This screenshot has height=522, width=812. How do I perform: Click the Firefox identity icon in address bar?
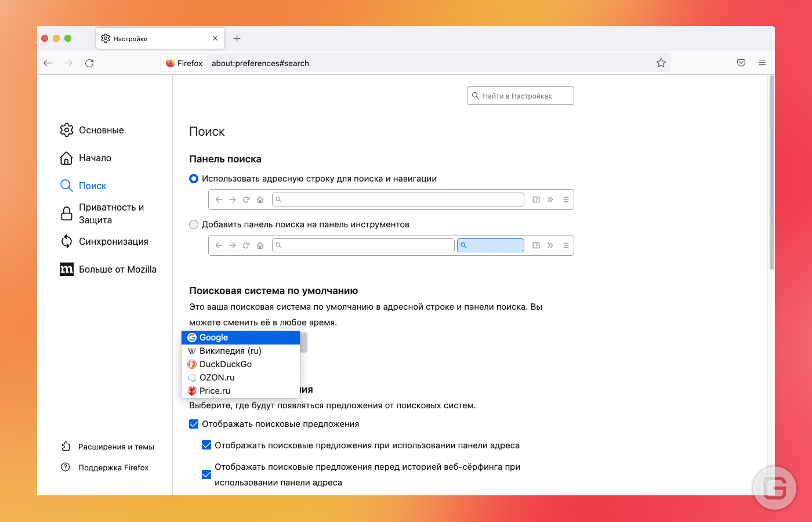coord(184,63)
